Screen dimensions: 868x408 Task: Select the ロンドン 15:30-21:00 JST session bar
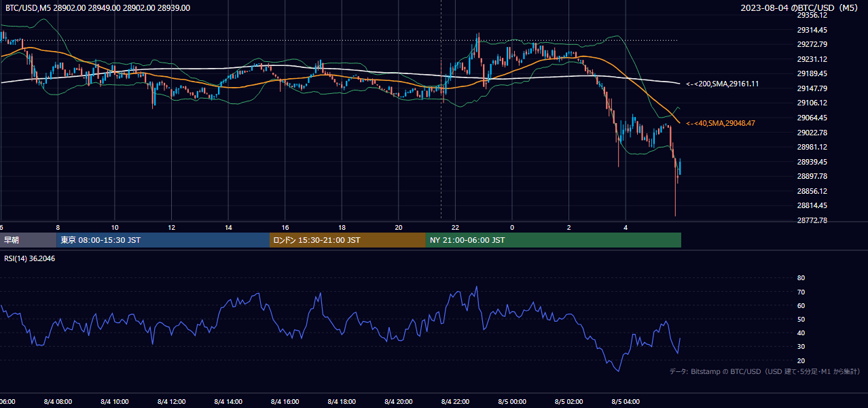pyautogui.click(x=348, y=240)
